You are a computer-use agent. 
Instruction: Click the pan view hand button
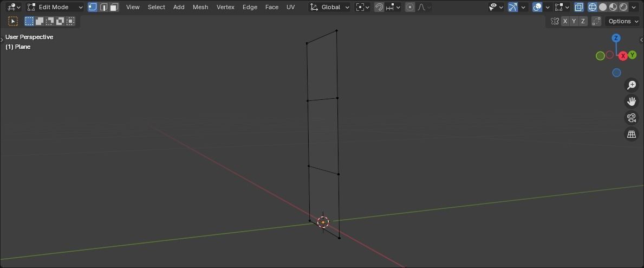click(x=631, y=101)
